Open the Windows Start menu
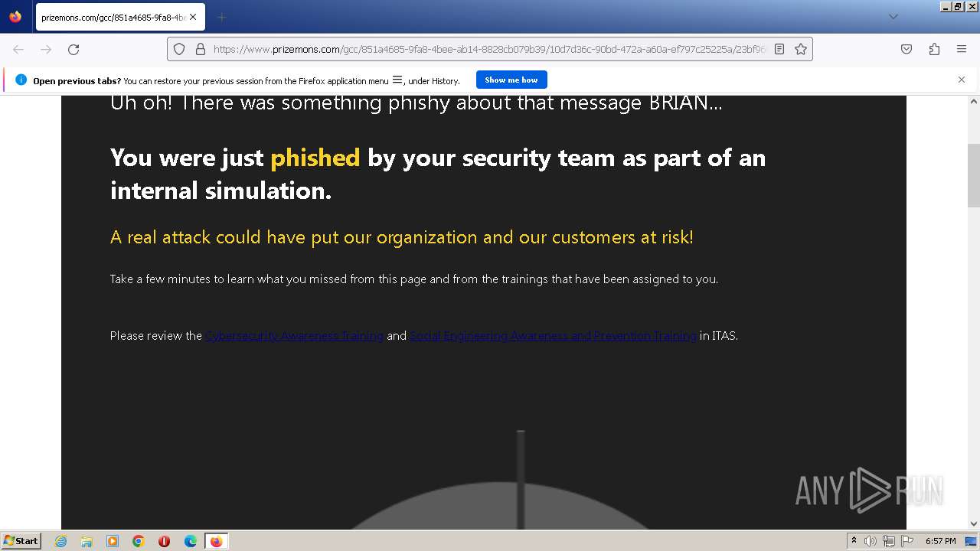This screenshot has height=551, width=980. [21, 541]
